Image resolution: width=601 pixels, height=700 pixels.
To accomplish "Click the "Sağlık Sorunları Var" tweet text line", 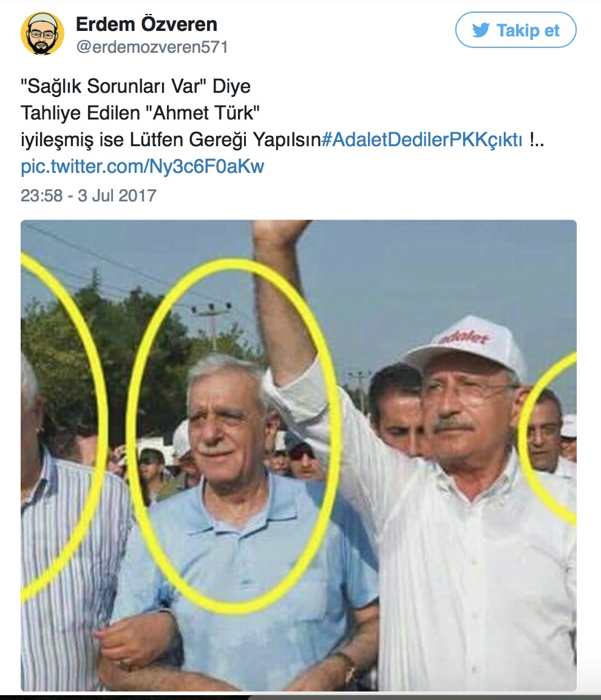I will [135, 86].
